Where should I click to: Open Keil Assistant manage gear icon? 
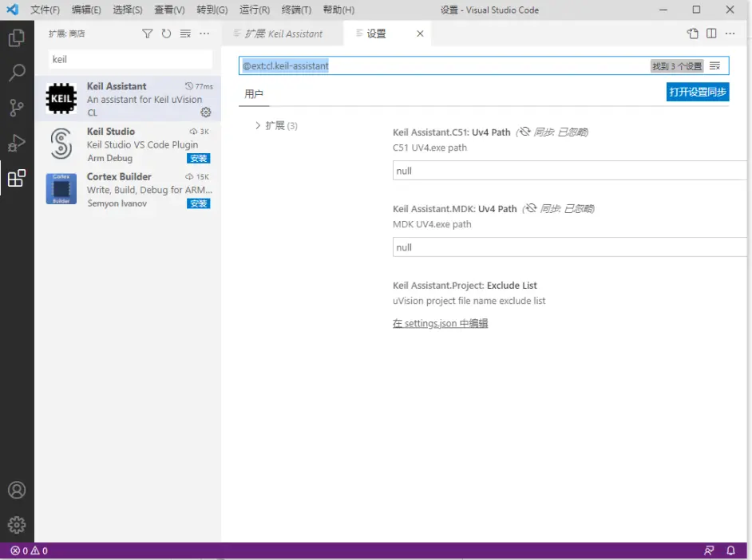(206, 112)
